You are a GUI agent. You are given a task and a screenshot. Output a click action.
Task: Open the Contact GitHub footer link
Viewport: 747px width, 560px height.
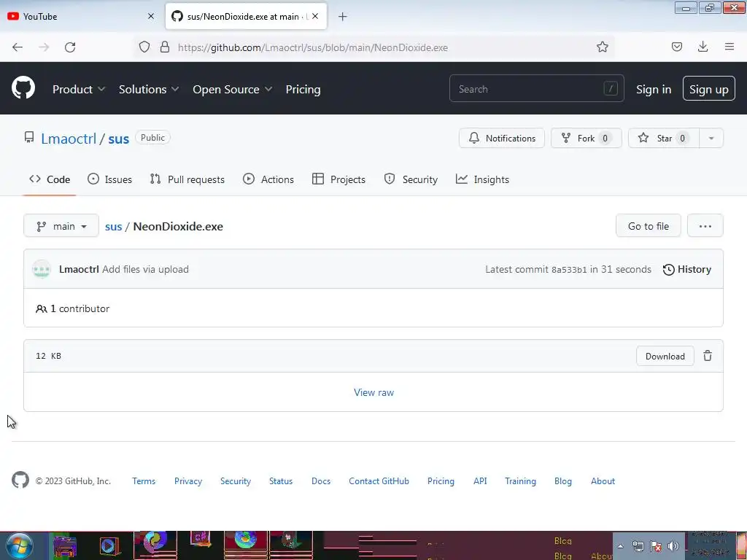(379, 481)
